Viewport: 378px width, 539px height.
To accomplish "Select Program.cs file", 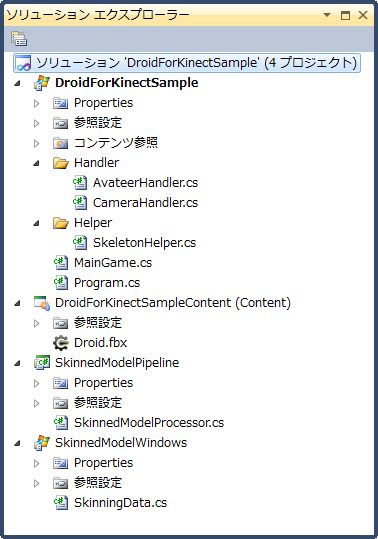I will [107, 283].
